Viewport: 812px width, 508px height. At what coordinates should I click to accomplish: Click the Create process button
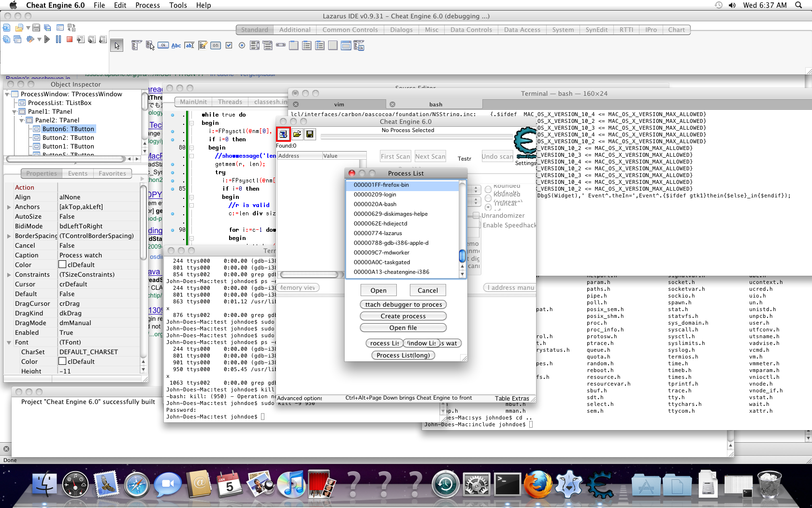[x=403, y=316]
